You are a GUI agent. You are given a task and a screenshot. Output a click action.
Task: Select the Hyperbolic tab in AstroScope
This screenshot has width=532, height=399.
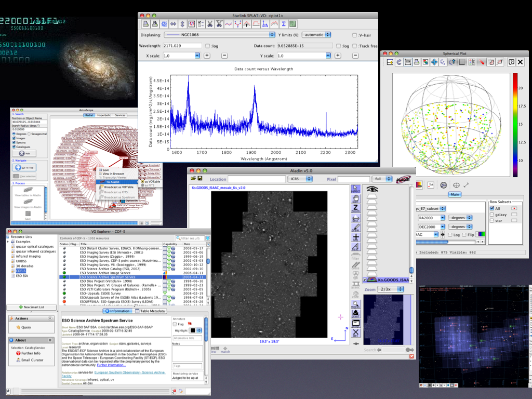tap(103, 115)
